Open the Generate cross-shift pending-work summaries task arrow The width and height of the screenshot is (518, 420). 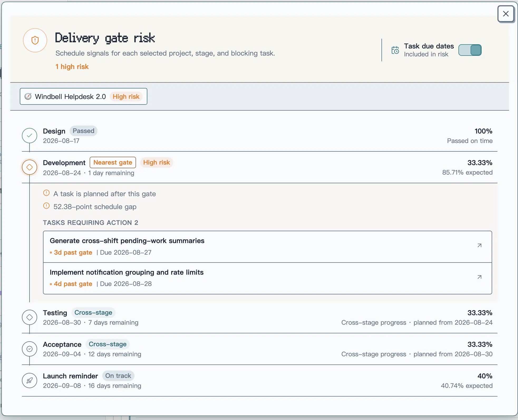tap(480, 245)
